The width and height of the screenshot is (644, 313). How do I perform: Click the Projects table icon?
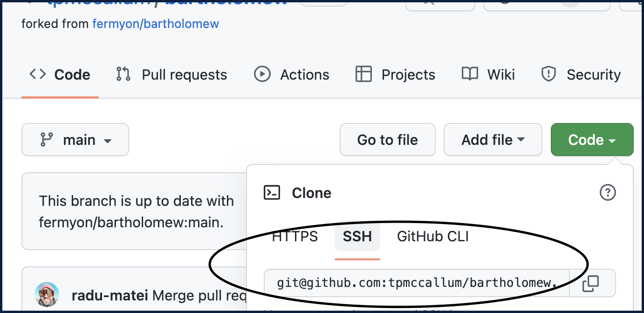pyautogui.click(x=363, y=75)
